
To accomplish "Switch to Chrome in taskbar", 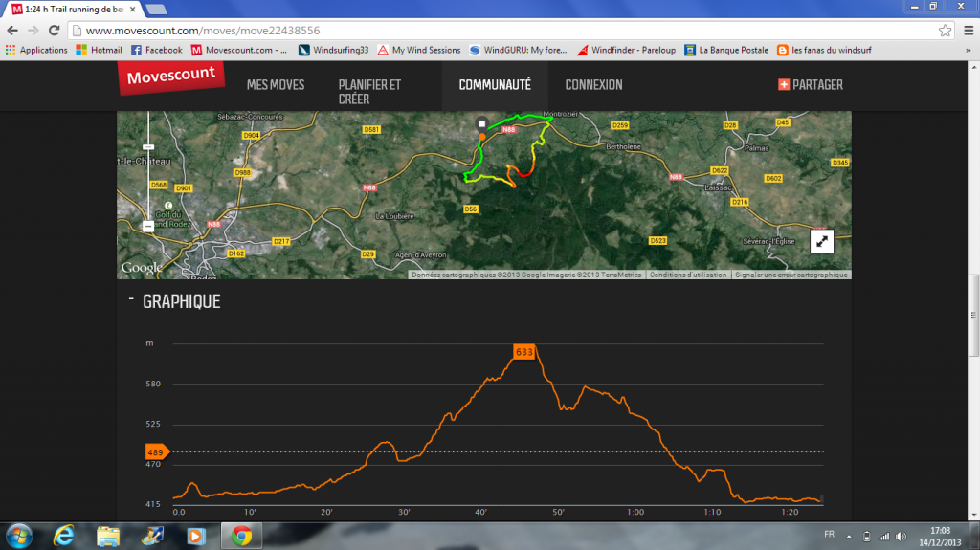I will 241,537.
